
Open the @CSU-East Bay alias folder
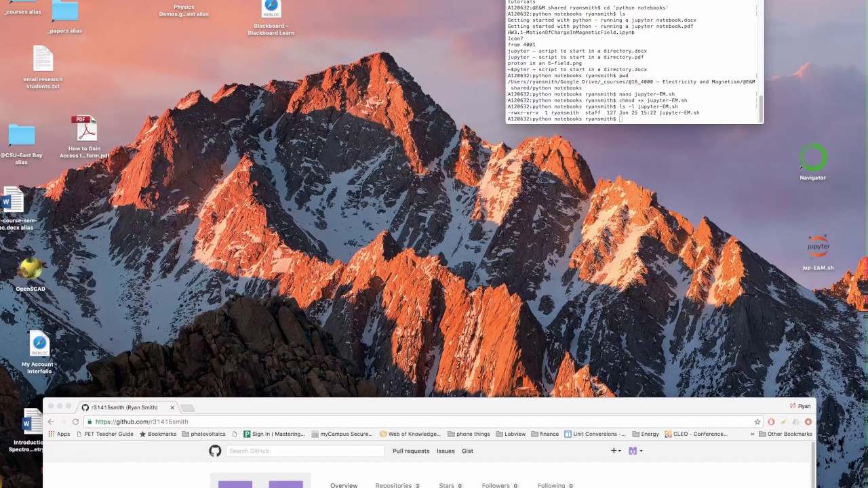22,135
